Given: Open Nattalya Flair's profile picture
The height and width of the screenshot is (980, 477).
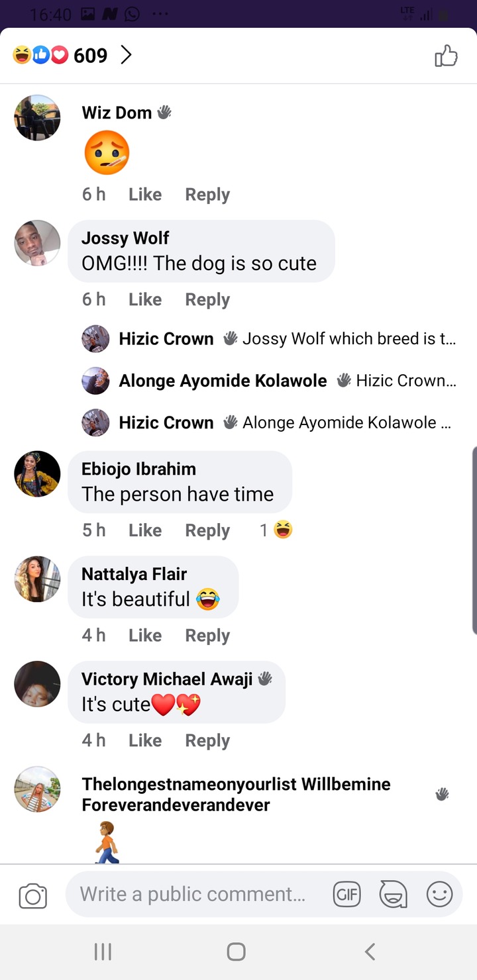Looking at the screenshot, I should coord(37,579).
